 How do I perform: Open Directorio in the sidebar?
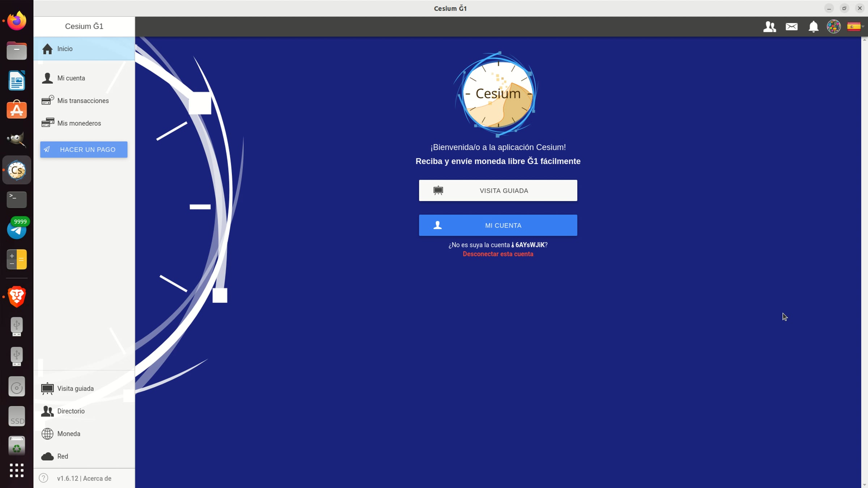[84, 411]
